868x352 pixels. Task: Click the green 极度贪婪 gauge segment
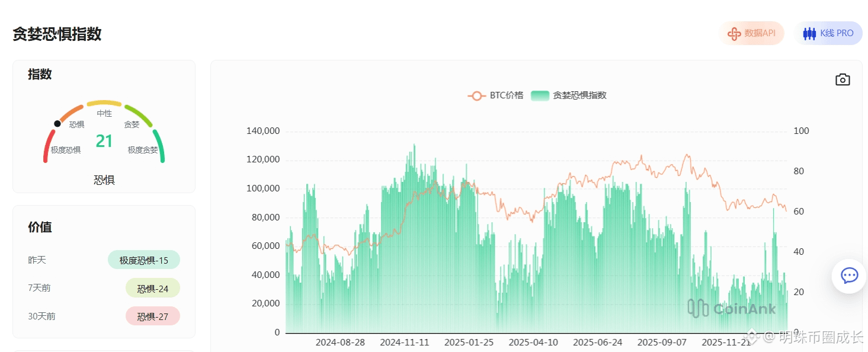(x=159, y=146)
